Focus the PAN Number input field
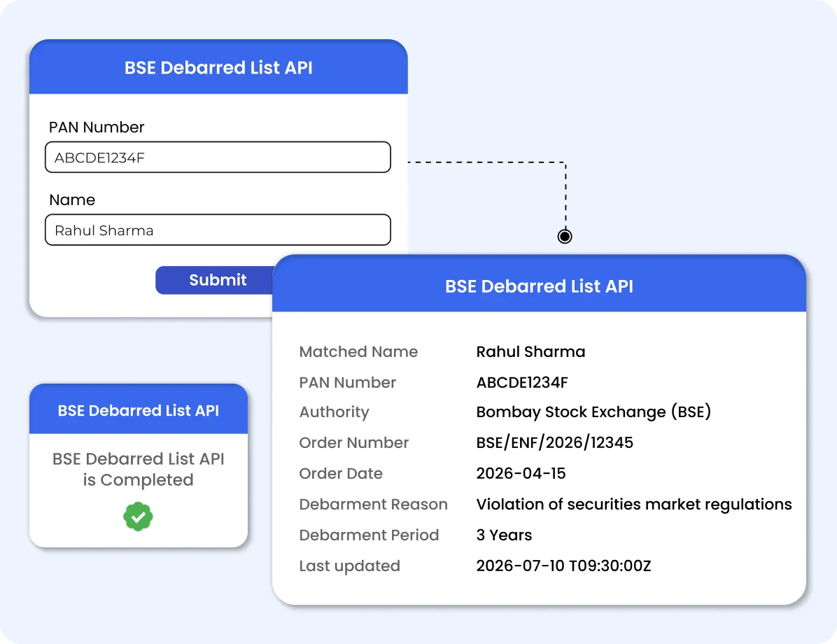Screen dimensions: 837x644 (x=218, y=157)
